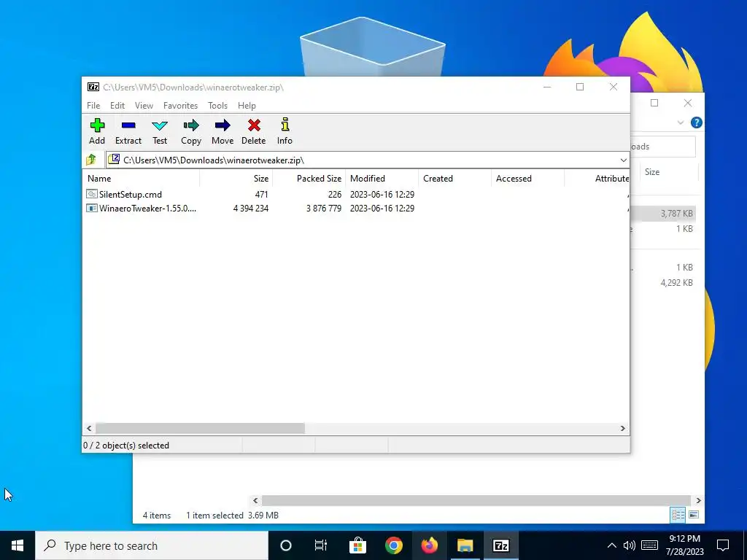
Task: Click the 4,292 KB entry in Explorer
Action: pyautogui.click(x=676, y=282)
